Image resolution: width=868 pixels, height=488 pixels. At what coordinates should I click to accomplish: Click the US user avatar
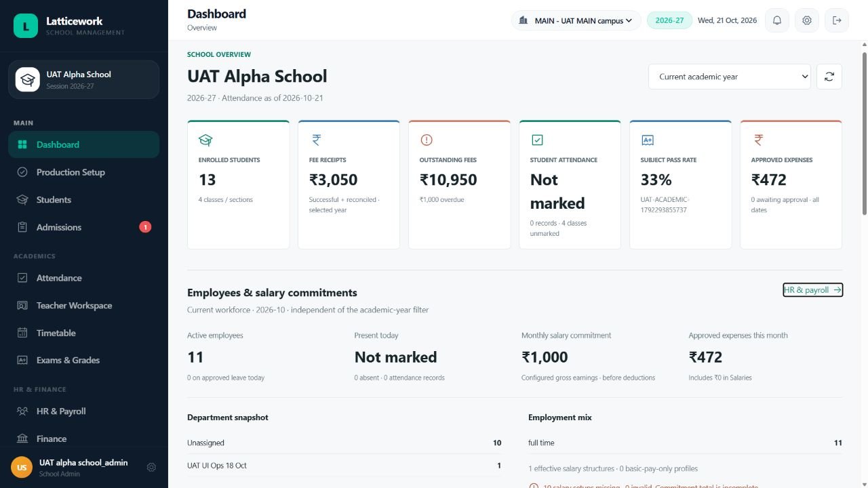coord(22,468)
